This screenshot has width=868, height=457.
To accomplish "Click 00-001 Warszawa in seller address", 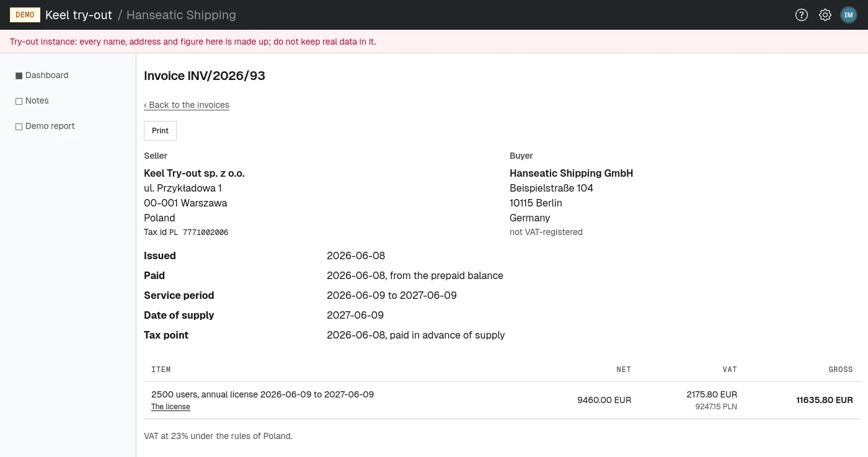I will pyautogui.click(x=185, y=203).
